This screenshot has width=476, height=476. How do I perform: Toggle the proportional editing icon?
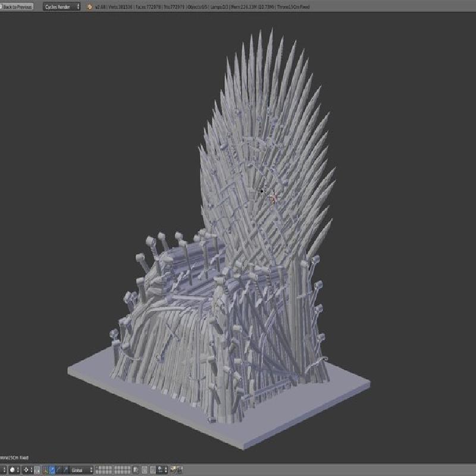(145, 470)
